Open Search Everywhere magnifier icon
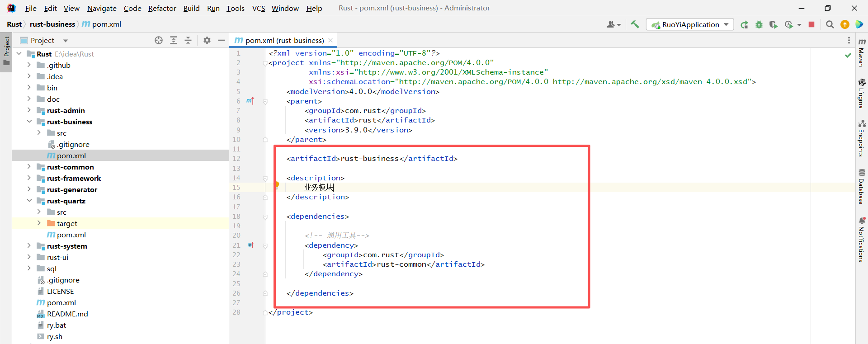 click(x=830, y=24)
